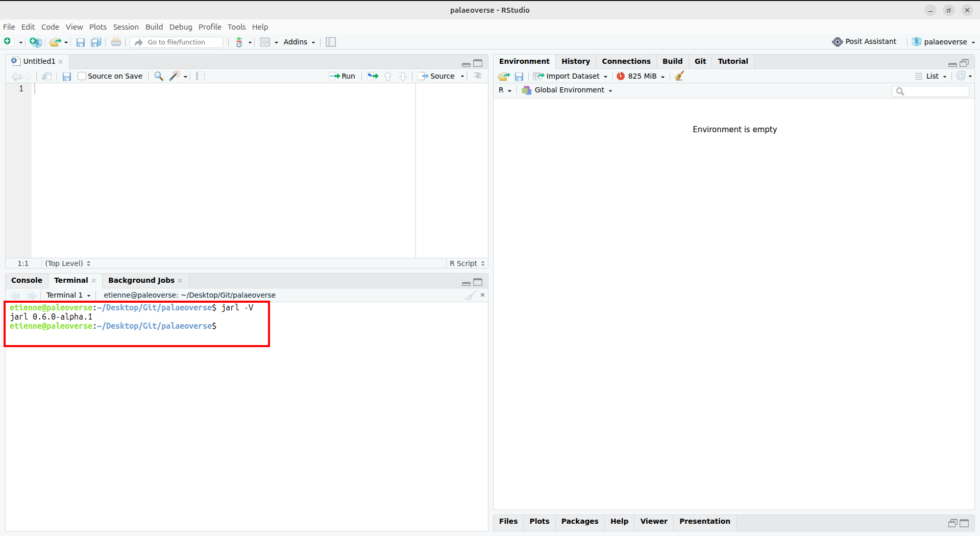Viewport: 980px width, 536px height.
Task: Open the List view dropdown in Environment
Action: pyautogui.click(x=931, y=76)
